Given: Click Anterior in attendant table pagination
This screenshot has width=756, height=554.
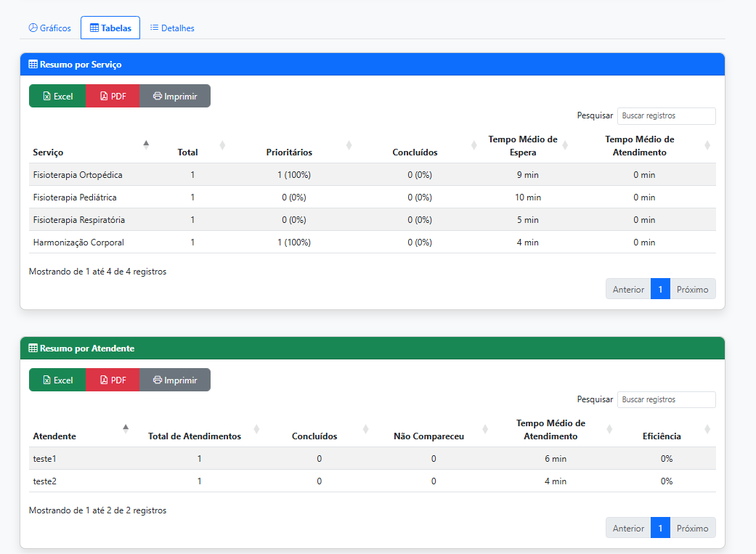Looking at the screenshot, I should click(628, 528).
